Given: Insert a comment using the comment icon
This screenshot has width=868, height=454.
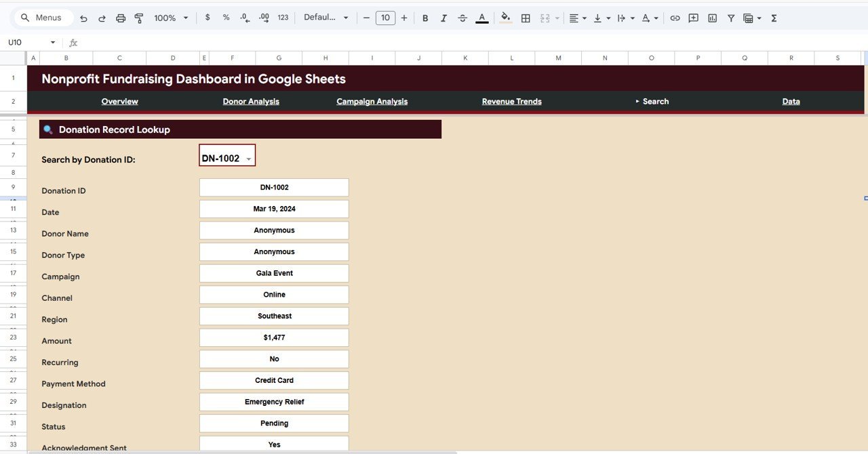Looking at the screenshot, I should (x=693, y=18).
